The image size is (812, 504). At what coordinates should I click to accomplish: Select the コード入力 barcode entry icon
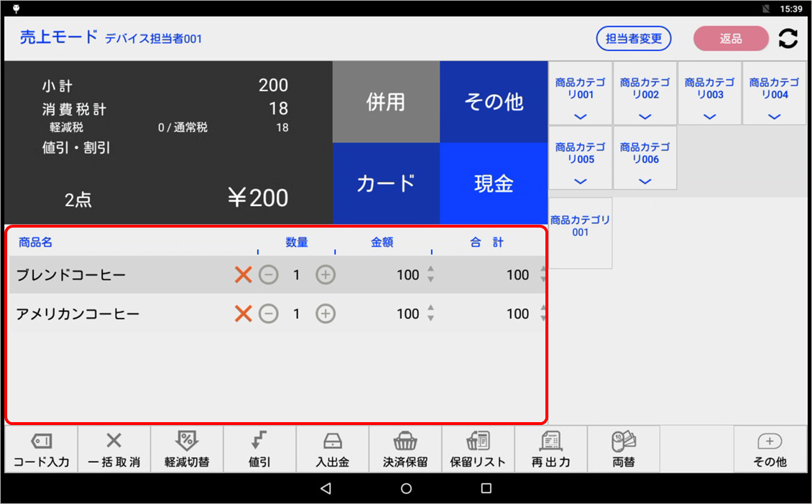coord(41,449)
